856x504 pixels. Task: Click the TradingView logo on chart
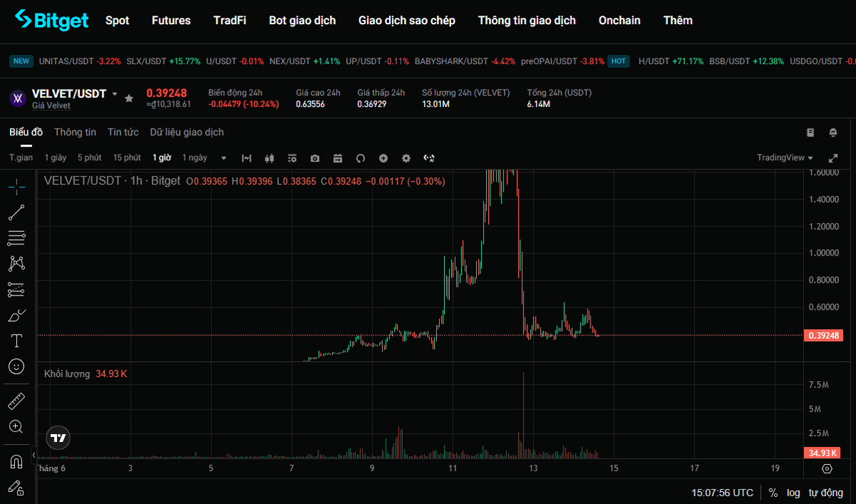(58, 438)
